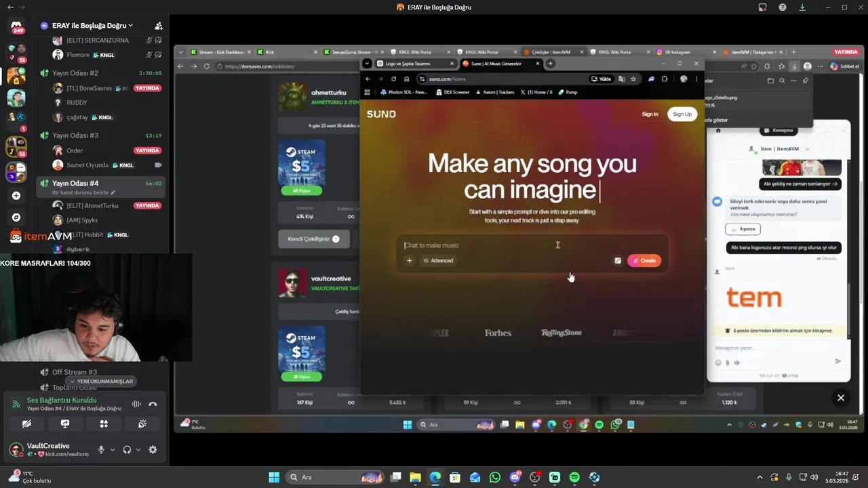Open the weather widget on taskbar
Screen dimensions: 868x488
(31, 477)
